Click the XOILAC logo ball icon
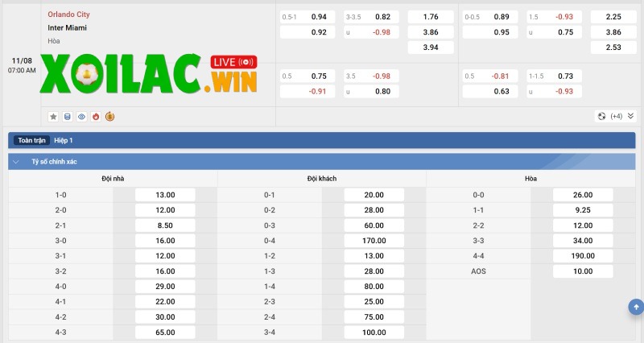The width and height of the screenshot is (644, 343). tap(83, 74)
